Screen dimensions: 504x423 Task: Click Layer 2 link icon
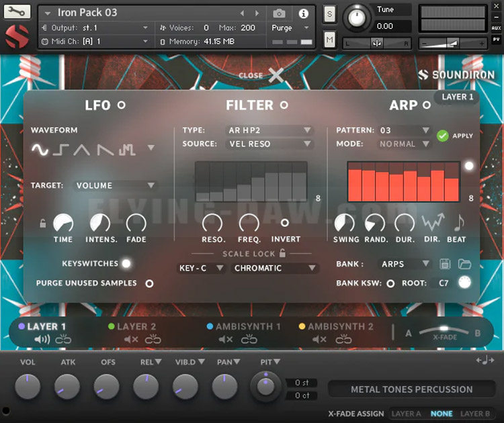point(153,339)
